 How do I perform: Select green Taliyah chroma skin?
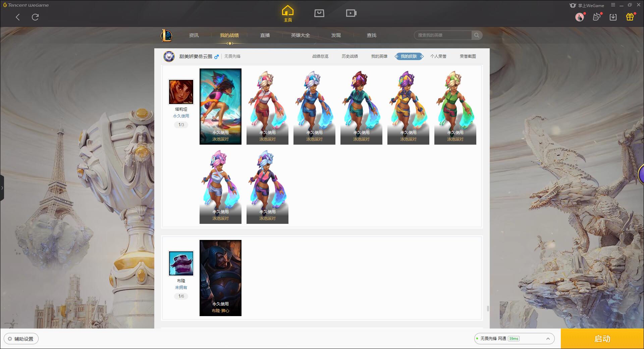coord(455,107)
